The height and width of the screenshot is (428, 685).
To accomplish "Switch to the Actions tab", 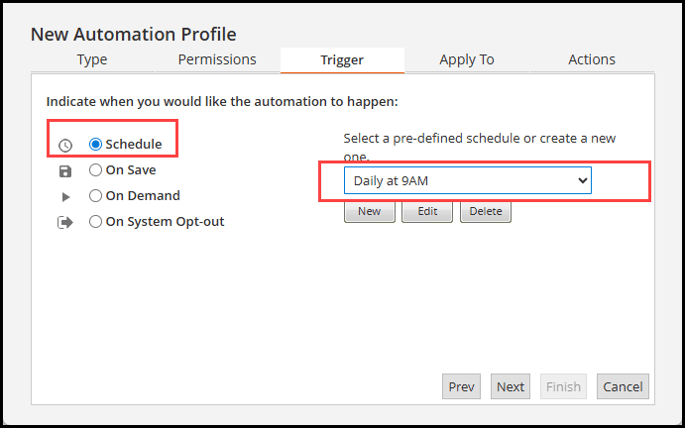I will coord(592,59).
